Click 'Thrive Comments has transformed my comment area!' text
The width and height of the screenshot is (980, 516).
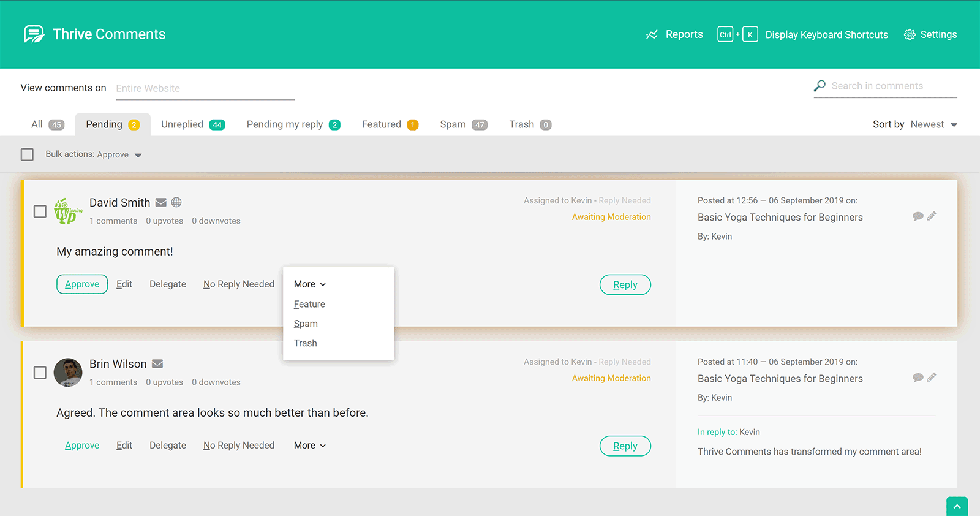(x=810, y=452)
